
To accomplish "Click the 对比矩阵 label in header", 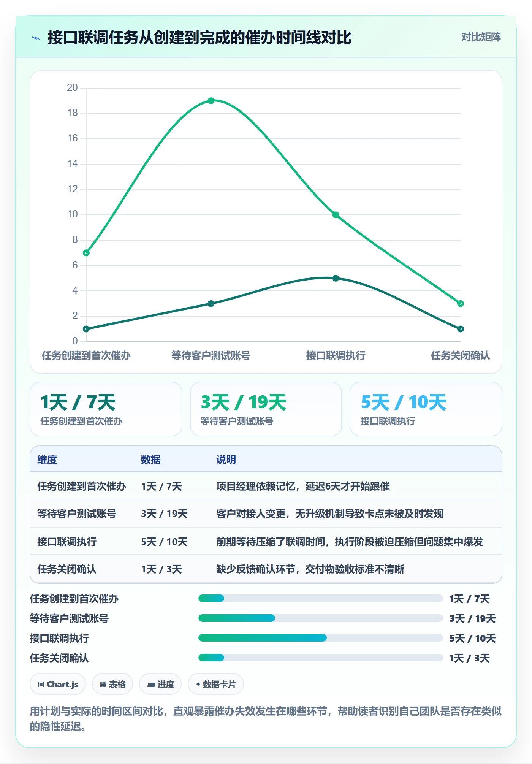I will tap(481, 37).
